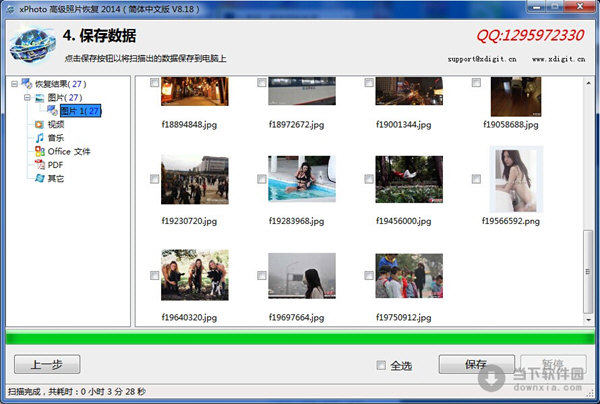Tick checkbox for f19456000.jpg
Screen dimensions: 600x404
[x=369, y=179]
